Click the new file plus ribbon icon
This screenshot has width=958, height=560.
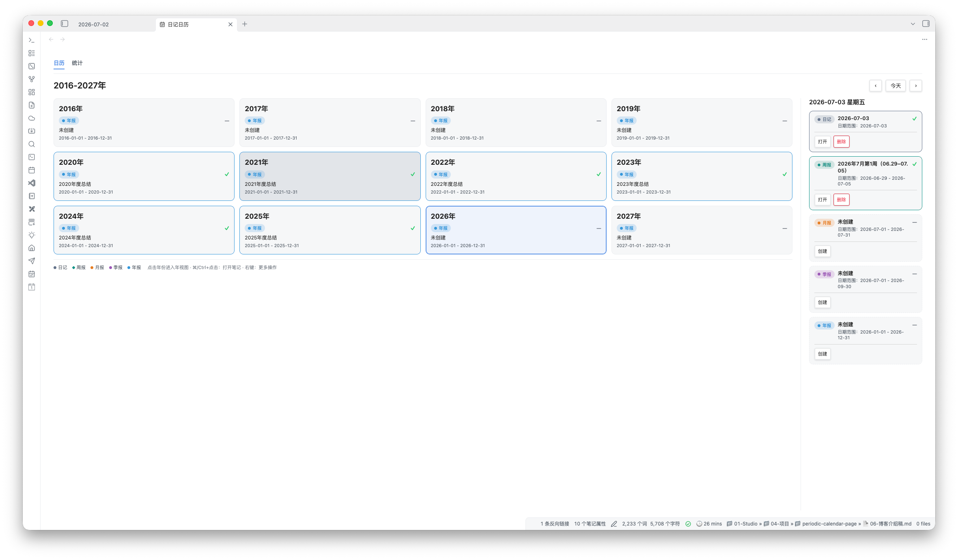click(32, 105)
